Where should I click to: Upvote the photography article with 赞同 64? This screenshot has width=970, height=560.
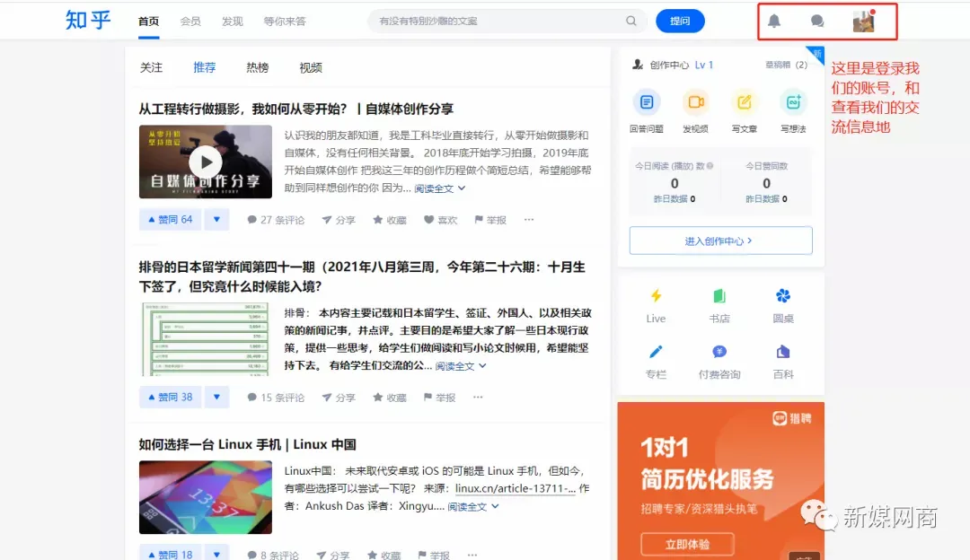(169, 218)
